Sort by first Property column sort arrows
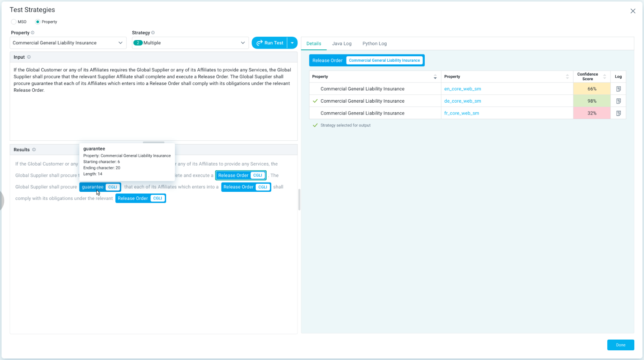This screenshot has width=644, height=360. tap(435, 77)
